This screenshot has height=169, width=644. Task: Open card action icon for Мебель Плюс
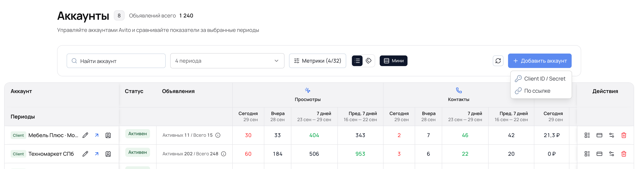[x=599, y=135]
